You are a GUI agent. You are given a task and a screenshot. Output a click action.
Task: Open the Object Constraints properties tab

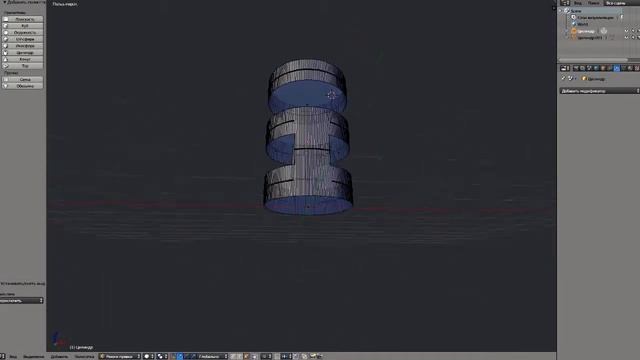coord(609,68)
